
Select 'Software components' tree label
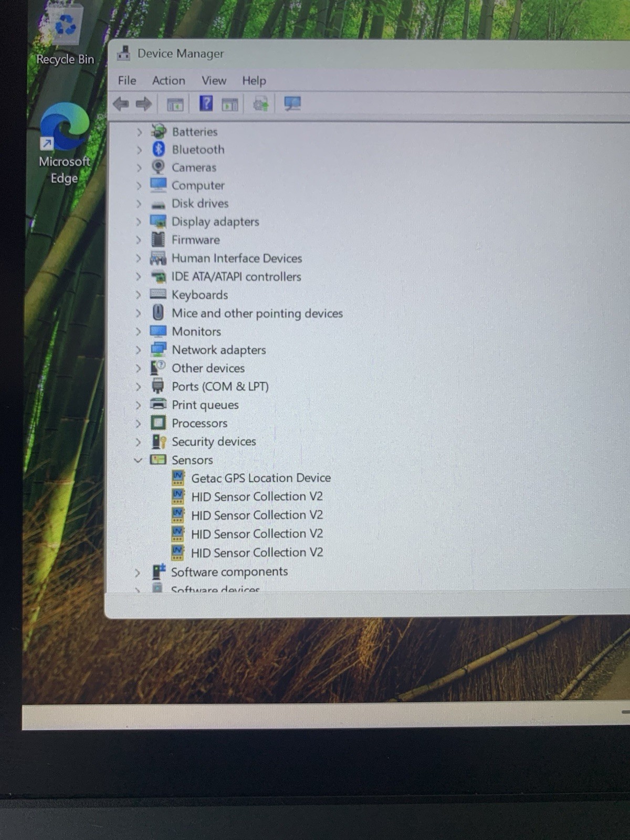coord(229,571)
